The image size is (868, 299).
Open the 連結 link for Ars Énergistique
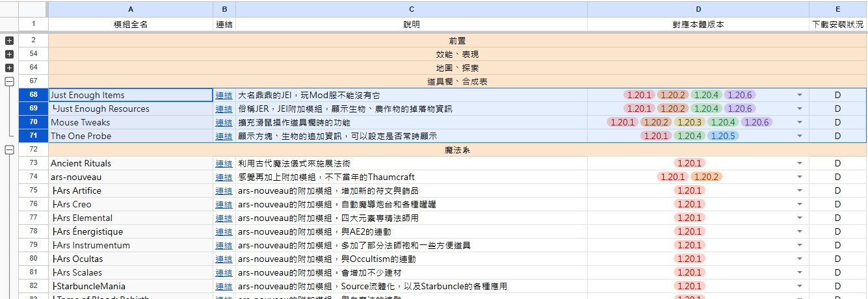[224, 232]
